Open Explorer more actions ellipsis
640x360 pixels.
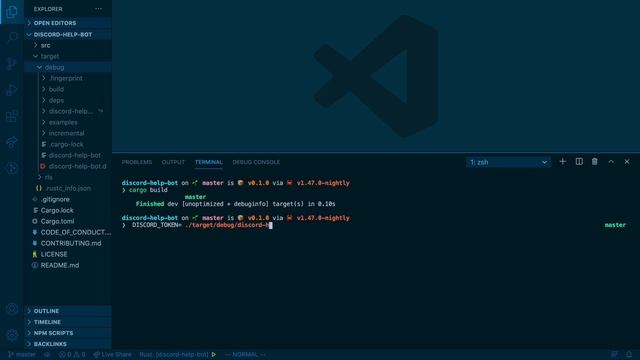98,9
